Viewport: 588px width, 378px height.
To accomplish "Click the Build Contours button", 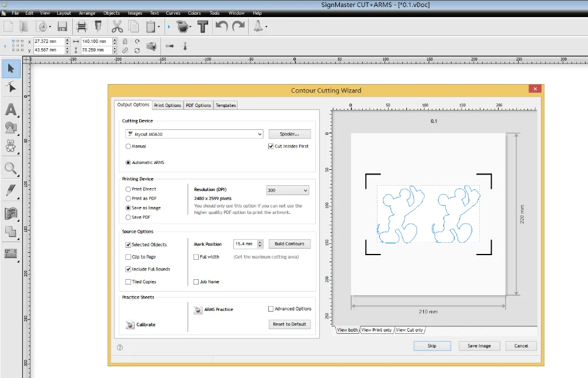I will tap(289, 244).
